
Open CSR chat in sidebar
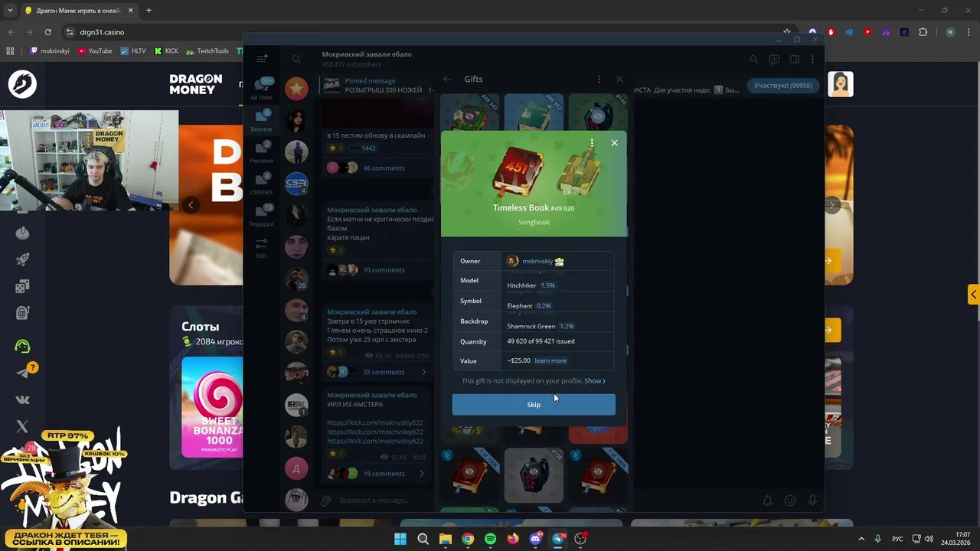pos(296,184)
